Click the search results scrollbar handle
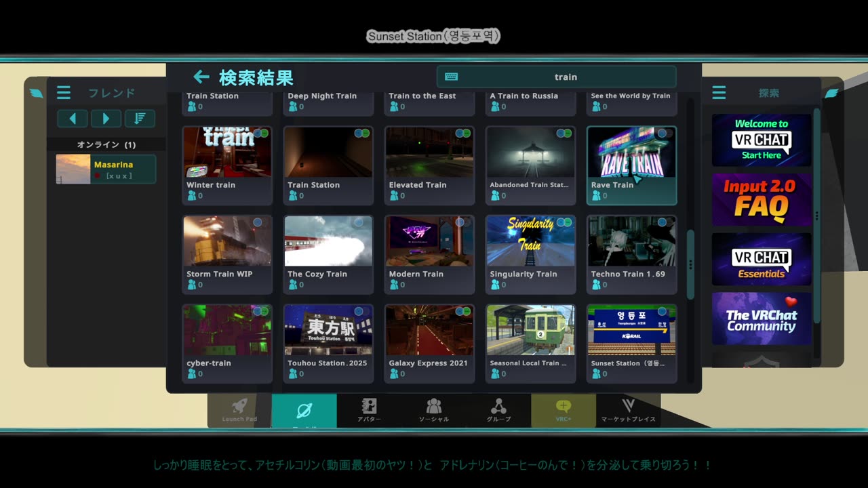 690,264
